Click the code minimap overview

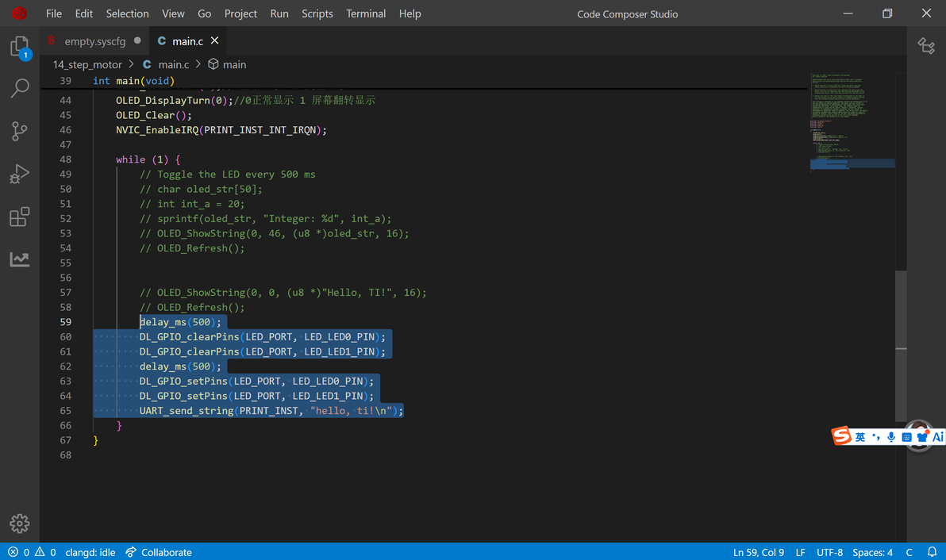point(852,122)
